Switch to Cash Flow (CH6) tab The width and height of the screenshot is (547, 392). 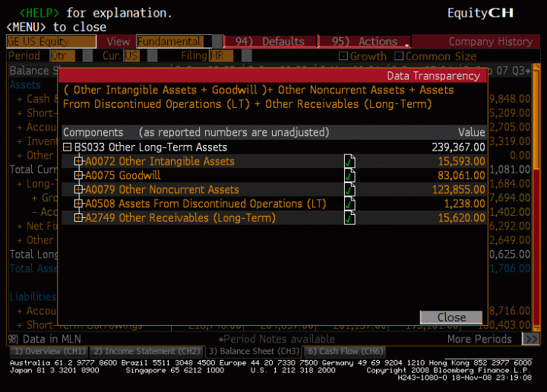[345, 351]
